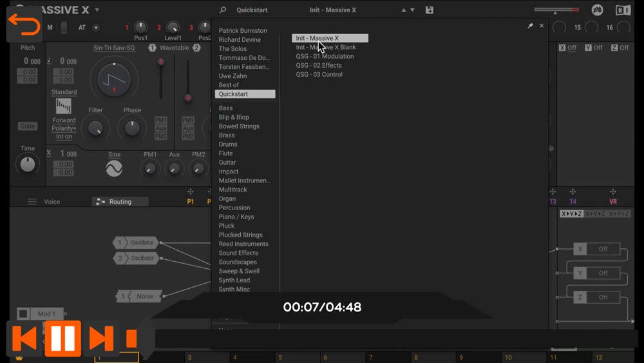Pause the video playback
Screen dimensions: 644x363
(x=63, y=338)
